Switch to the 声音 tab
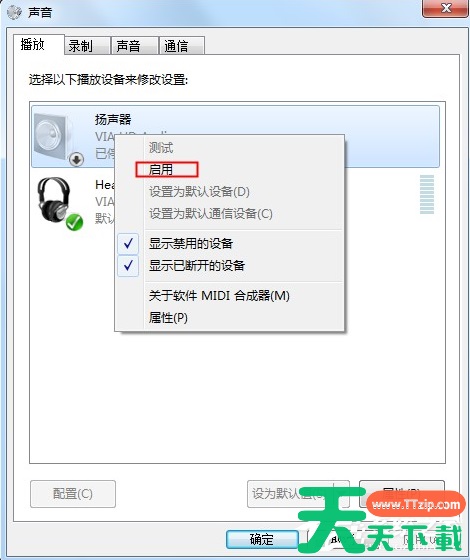The width and height of the screenshot is (470, 560). pyautogui.click(x=134, y=46)
